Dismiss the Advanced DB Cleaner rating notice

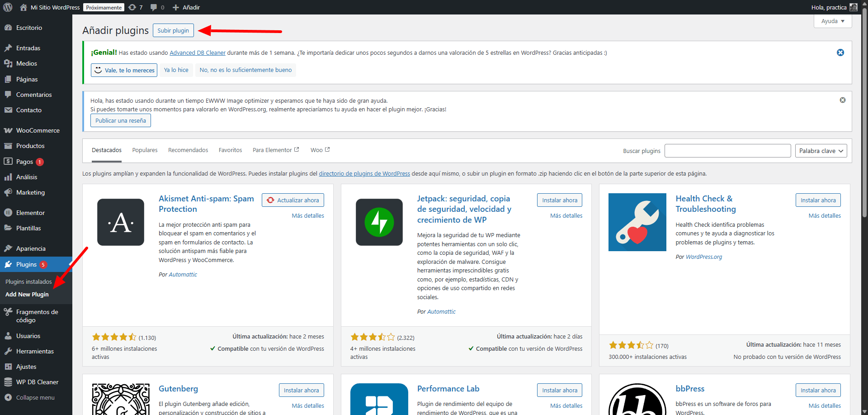click(840, 52)
